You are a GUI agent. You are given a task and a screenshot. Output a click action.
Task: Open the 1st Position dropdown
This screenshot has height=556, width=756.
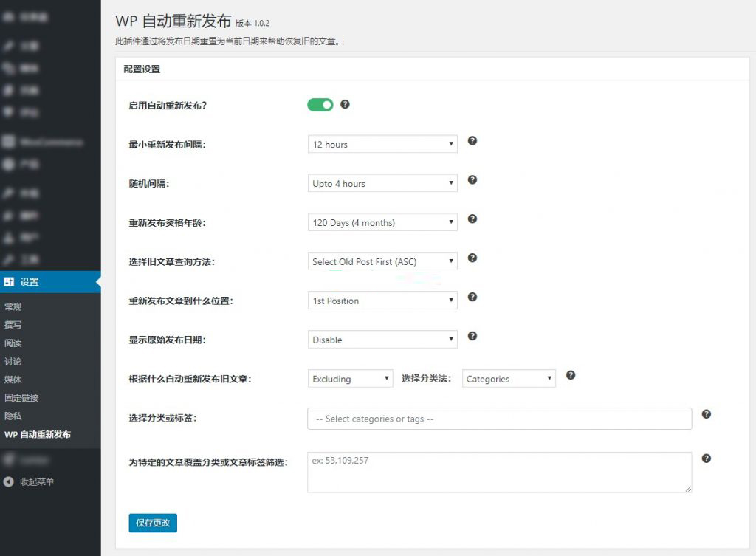(x=382, y=301)
